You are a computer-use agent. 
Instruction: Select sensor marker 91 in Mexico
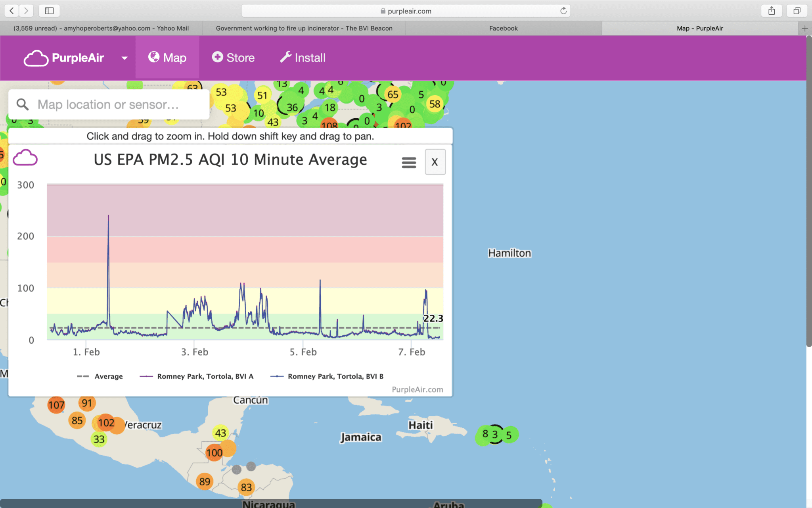[x=87, y=403]
